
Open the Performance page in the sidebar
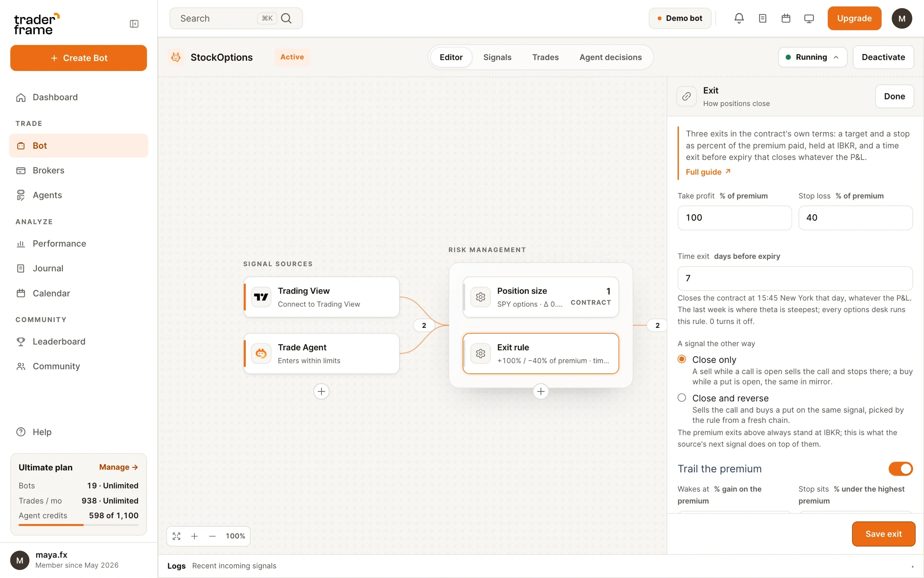79,244
